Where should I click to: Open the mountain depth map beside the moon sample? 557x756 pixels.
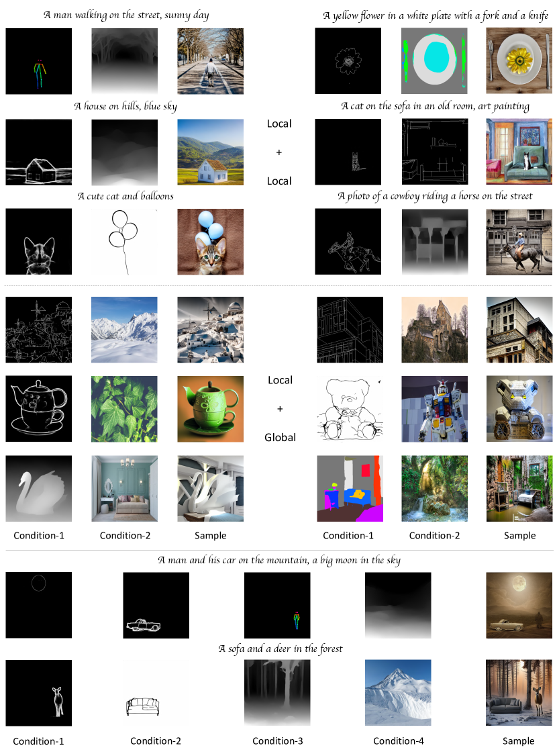[398, 605]
